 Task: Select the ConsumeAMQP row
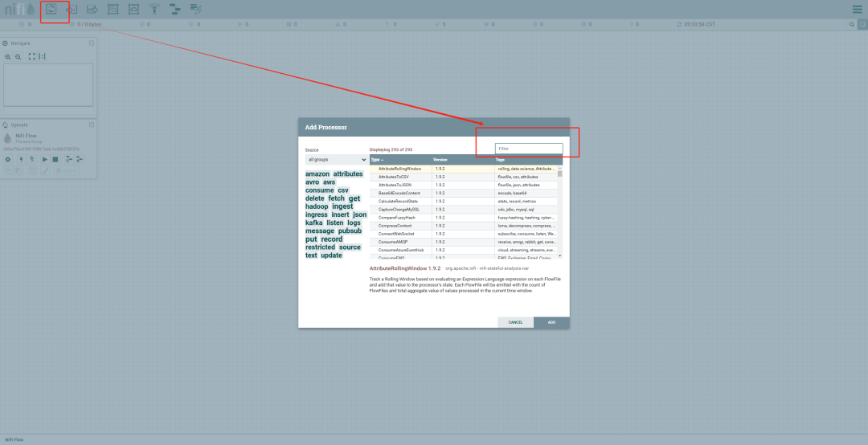point(464,242)
